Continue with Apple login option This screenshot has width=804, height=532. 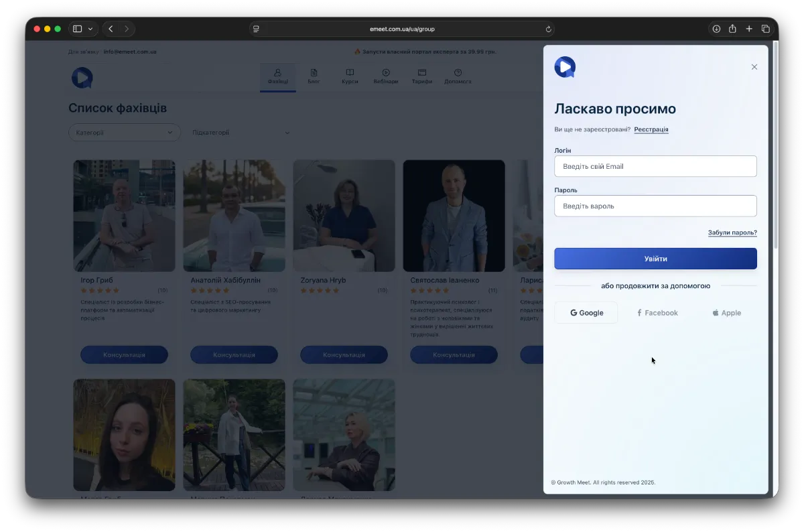726,313
